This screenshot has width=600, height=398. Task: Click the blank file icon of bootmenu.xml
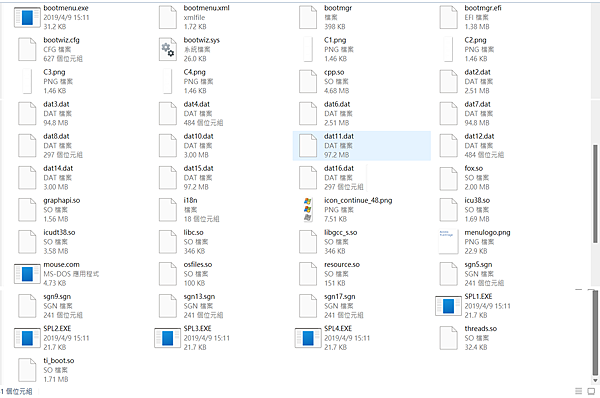168,18
